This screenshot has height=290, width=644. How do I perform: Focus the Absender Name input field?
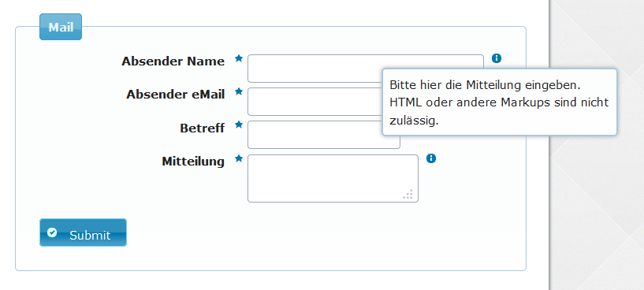(x=315, y=69)
